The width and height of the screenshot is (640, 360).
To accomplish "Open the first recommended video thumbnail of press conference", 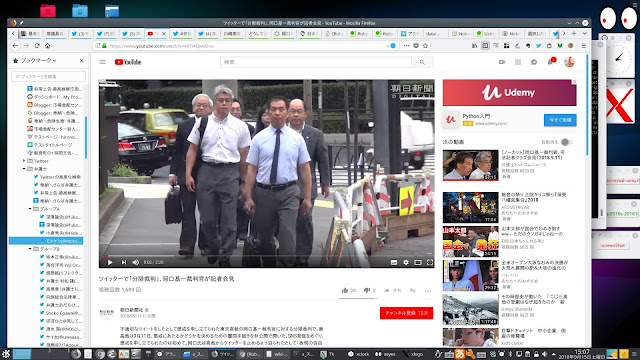I will (x=470, y=165).
